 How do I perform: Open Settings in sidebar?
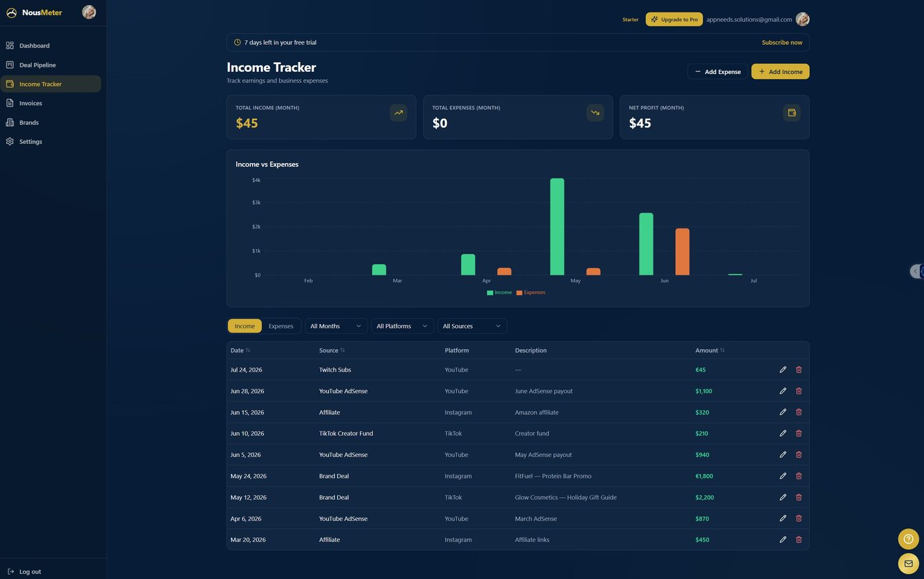click(x=51, y=141)
